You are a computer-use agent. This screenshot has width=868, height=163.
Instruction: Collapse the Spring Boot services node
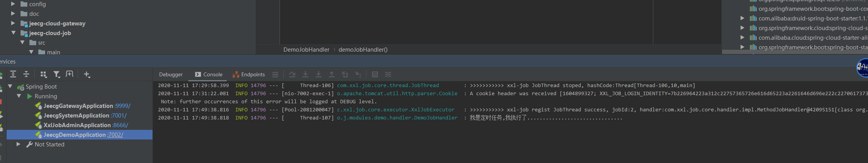[x=10, y=87]
